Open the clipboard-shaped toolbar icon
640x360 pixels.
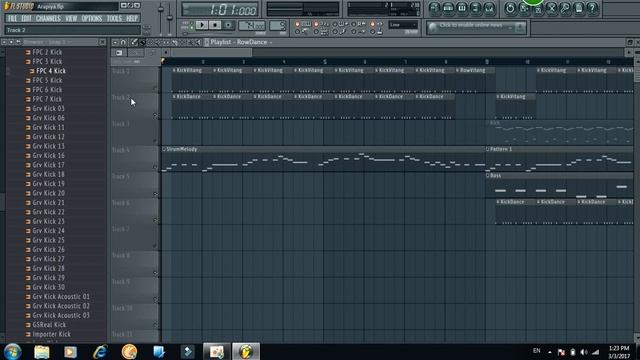pyautogui.click(x=579, y=8)
